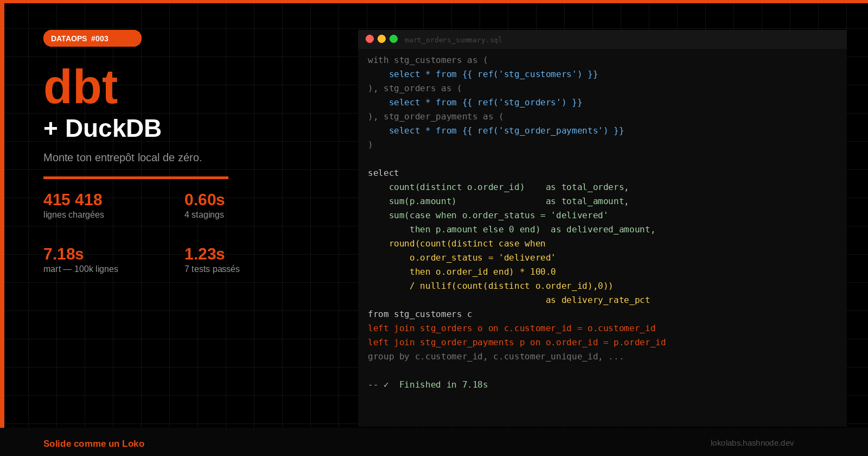Open the lokolabs.hashnode.dev link
Image resolution: width=868 pixels, height=456 pixels.
pyautogui.click(x=752, y=443)
